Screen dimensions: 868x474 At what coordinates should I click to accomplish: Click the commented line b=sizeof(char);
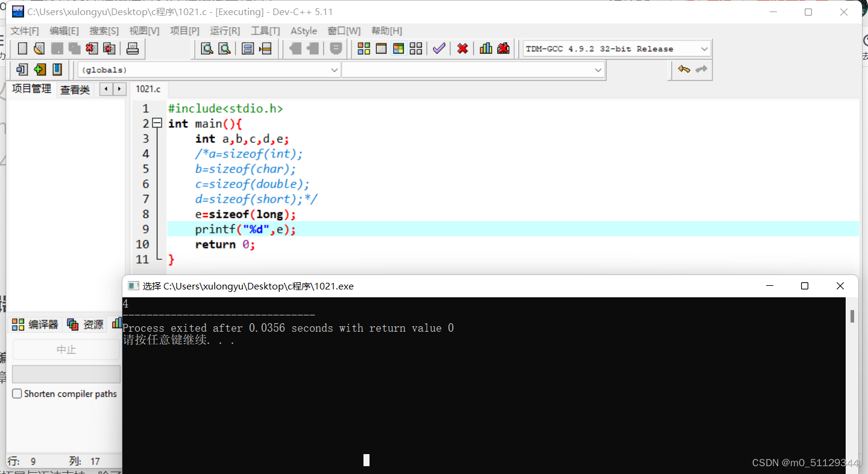(x=245, y=169)
